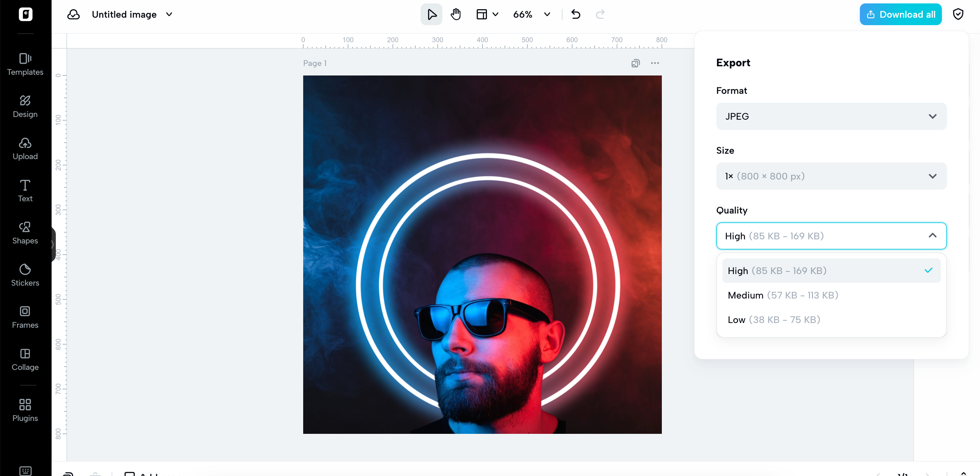Open the Templates panel
980x476 pixels.
click(25, 64)
